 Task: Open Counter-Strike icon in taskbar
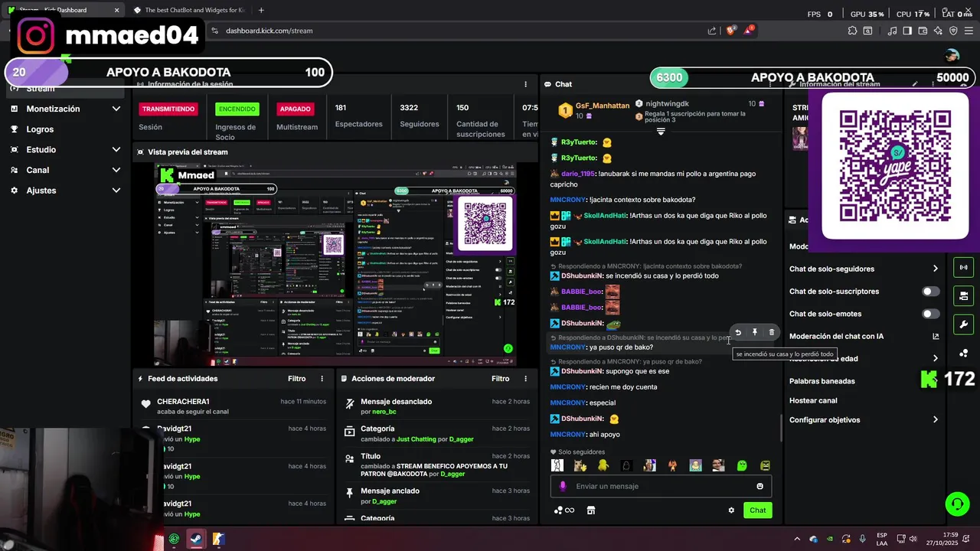pyautogui.click(x=218, y=539)
